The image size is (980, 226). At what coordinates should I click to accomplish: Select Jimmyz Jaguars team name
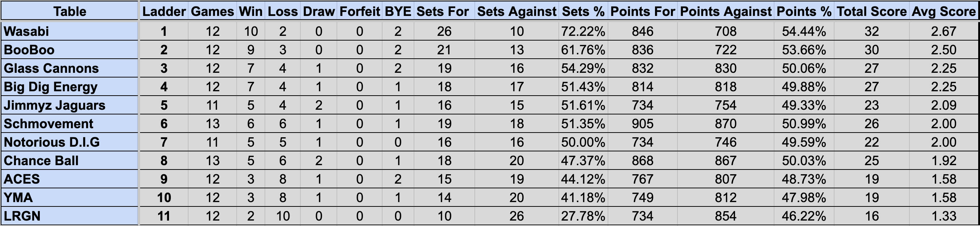click(54, 105)
